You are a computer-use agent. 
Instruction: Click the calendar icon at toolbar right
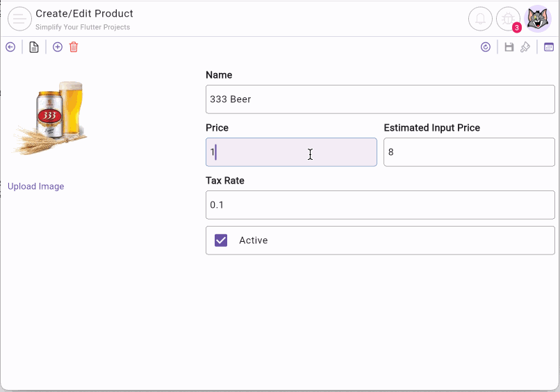(549, 47)
